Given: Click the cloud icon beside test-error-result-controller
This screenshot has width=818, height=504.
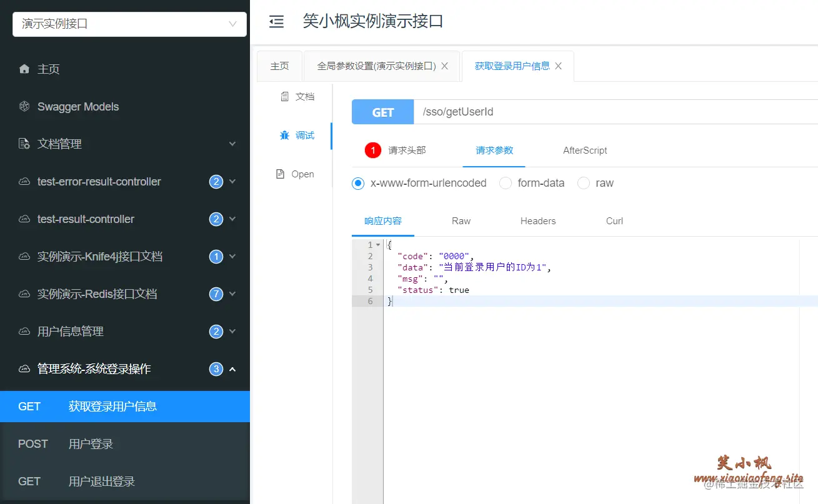Looking at the screenshot, I should pos(24,182).
